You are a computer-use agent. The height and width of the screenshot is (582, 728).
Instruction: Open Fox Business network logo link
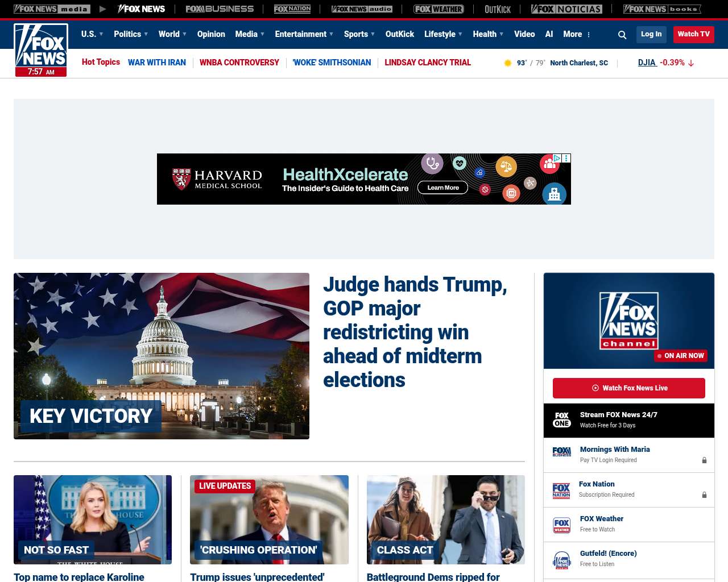220,9
